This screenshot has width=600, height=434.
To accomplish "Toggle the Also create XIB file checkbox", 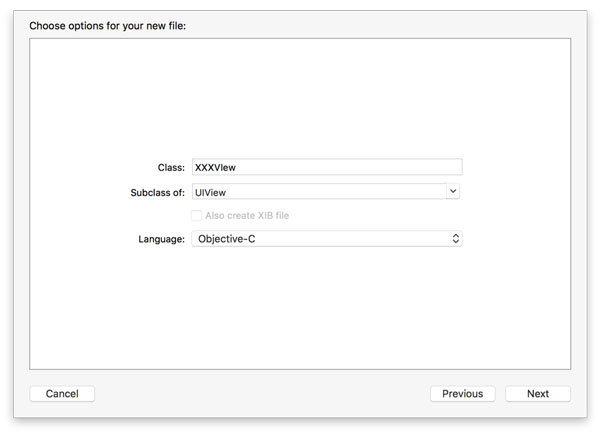I will 196,215.
